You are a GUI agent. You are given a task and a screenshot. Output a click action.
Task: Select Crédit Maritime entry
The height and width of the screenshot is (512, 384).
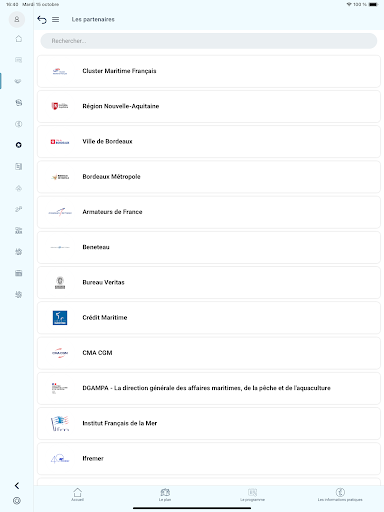coord(209,318)
